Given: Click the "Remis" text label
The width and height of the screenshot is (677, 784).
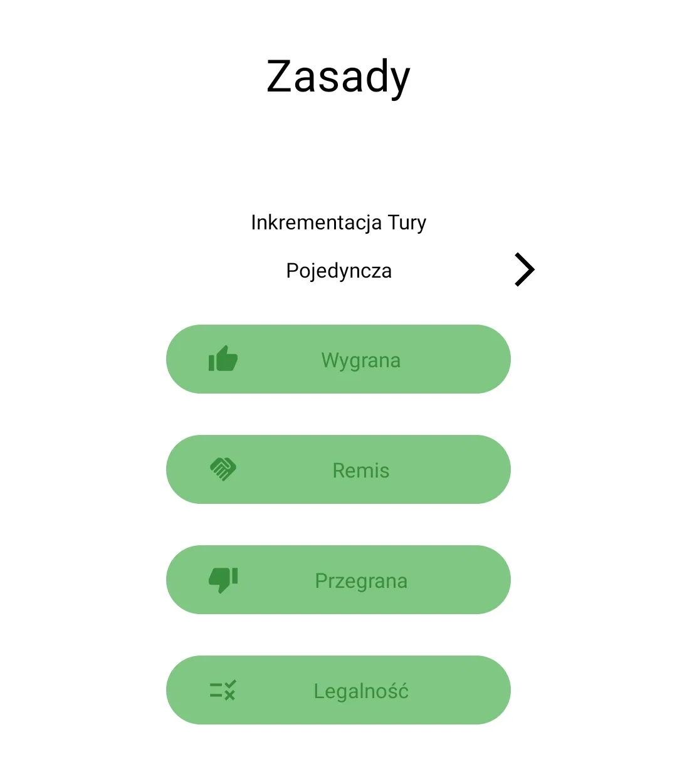Looking at the screenshot, I should [360, 471].
